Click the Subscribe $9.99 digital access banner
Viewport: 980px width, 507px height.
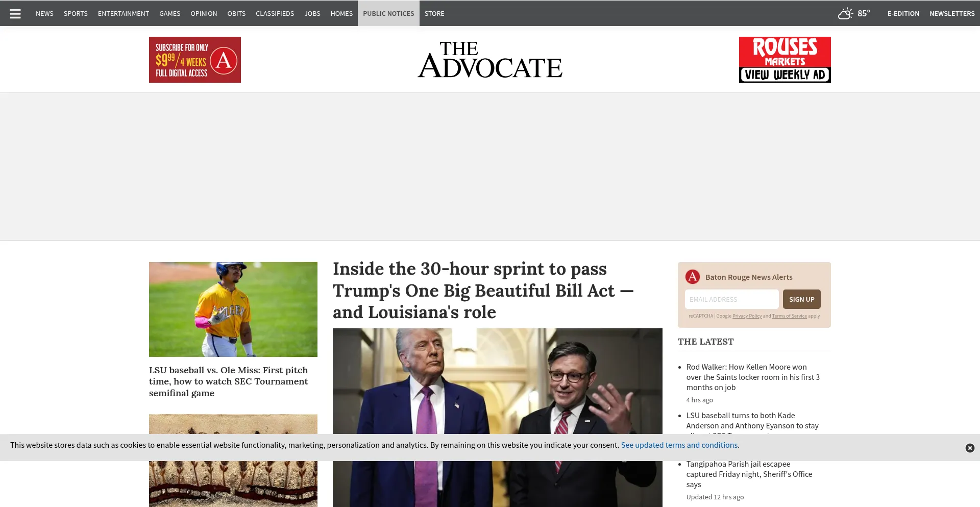point(195,60)
